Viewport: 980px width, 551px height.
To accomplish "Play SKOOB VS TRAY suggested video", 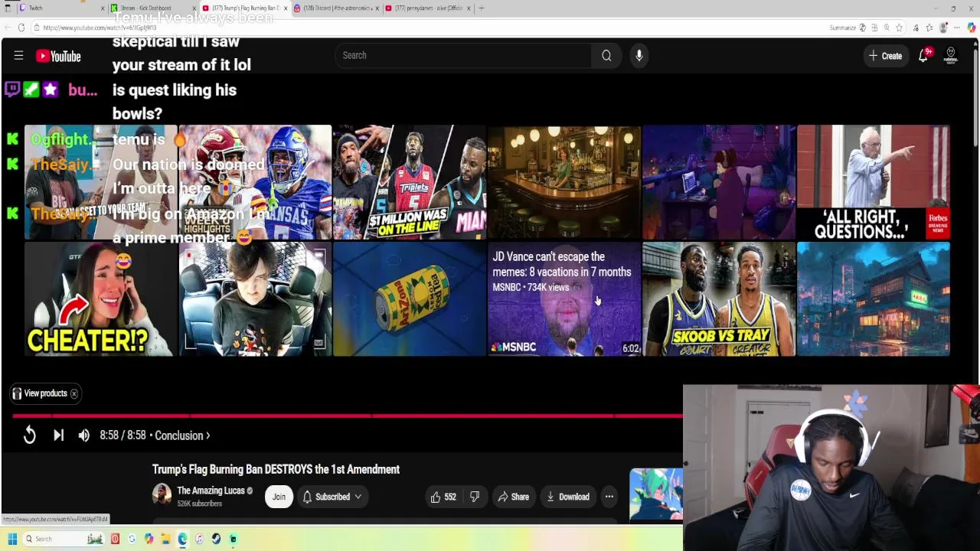I will (x=719, y=299).
